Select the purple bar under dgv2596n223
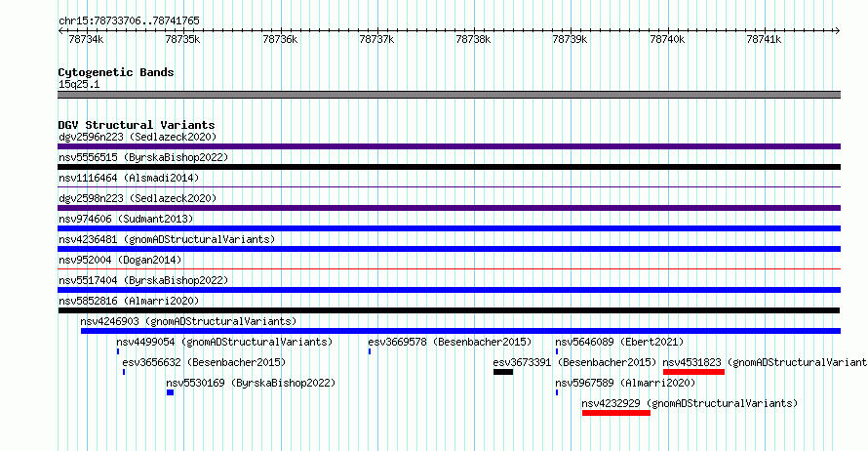868x451 pixels. click(449, 146)
